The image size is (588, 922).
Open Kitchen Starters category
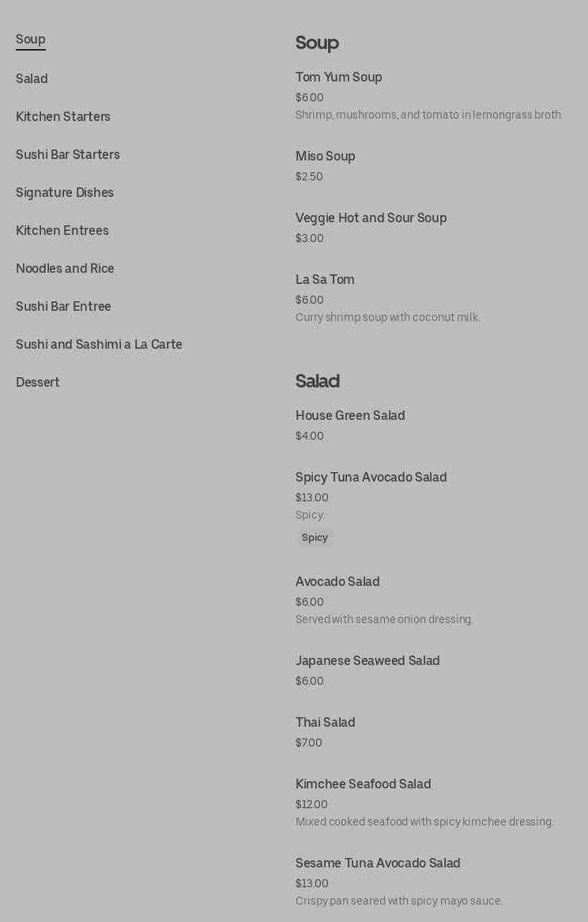pyautogui.click(x=63, y=117)
